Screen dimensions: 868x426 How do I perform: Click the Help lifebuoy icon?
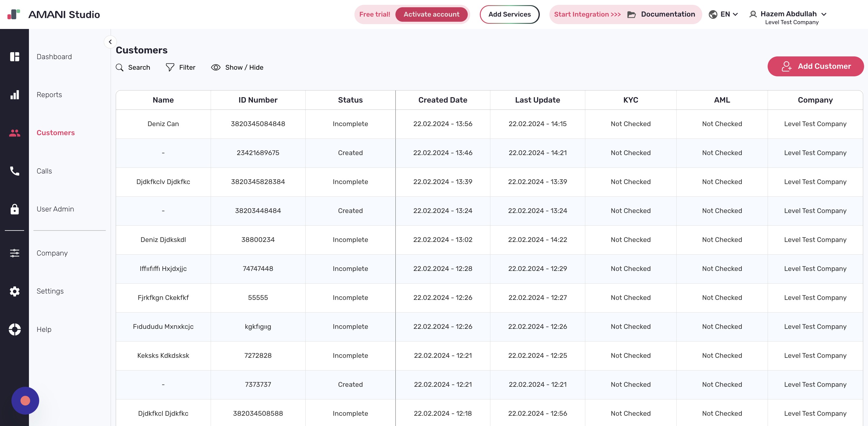(14, 329)
